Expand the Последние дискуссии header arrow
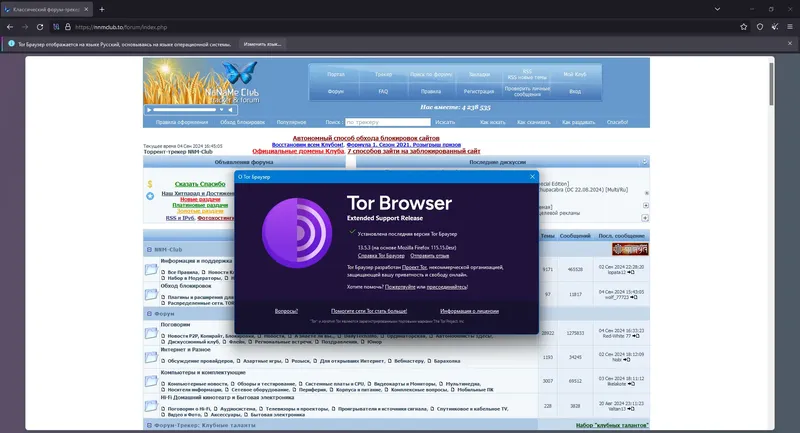Image resolution: width=800 pixels, height=433 pixels. click(x=644, y=162)
